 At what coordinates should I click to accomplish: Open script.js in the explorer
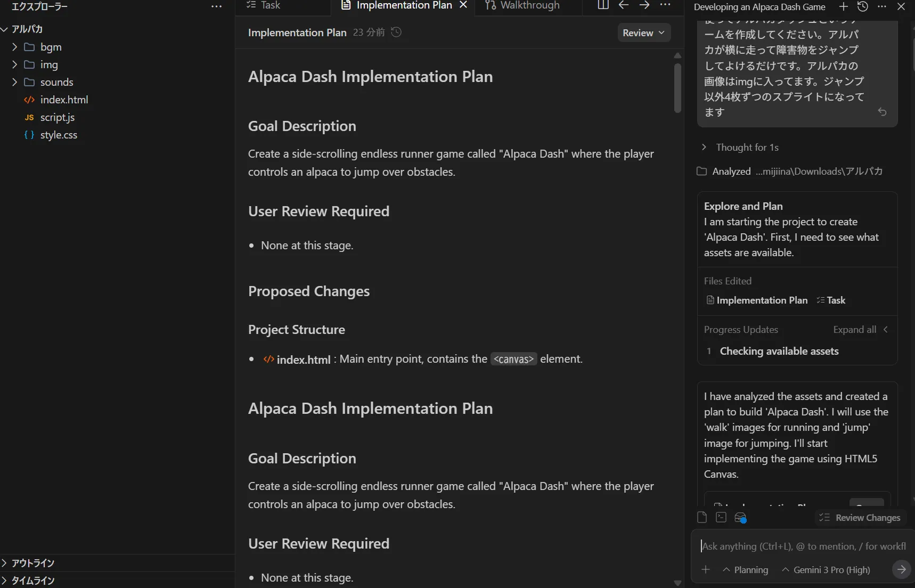click(x=57, y=117)
